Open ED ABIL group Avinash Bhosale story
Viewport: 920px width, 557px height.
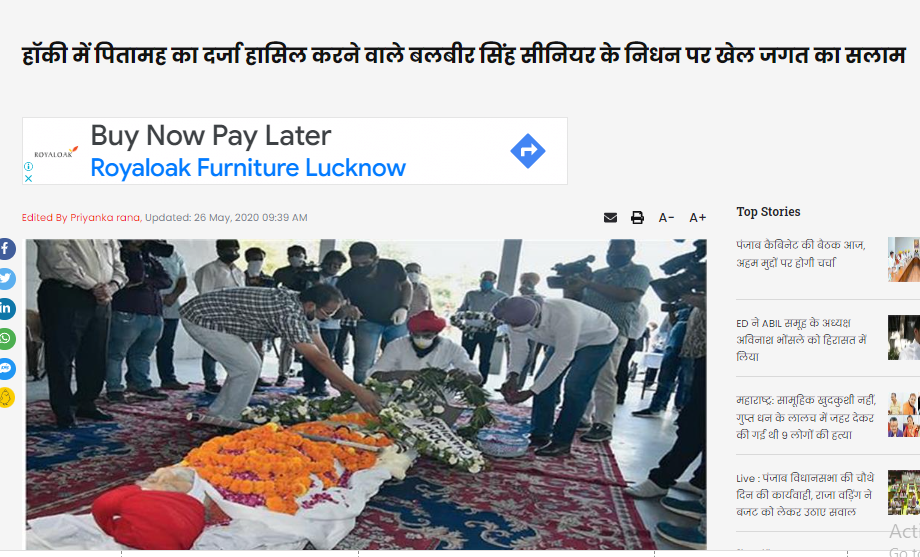[801, 340]
